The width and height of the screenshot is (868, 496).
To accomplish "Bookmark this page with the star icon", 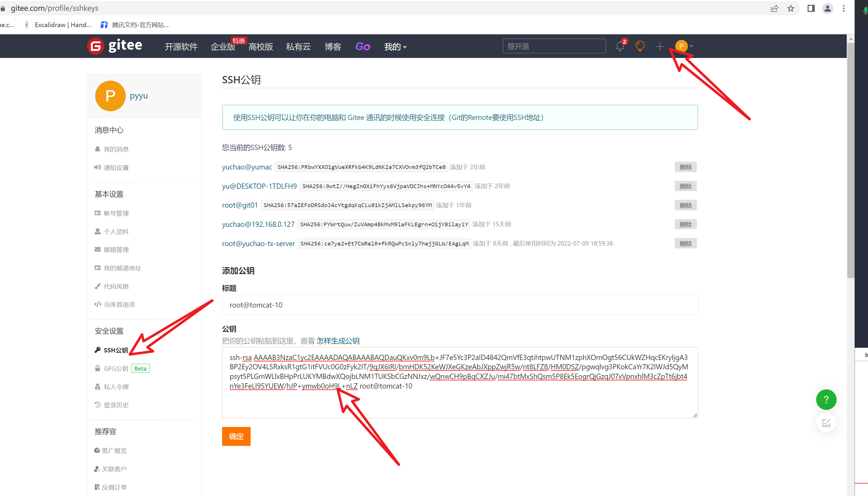I will [x=791, y=8].
